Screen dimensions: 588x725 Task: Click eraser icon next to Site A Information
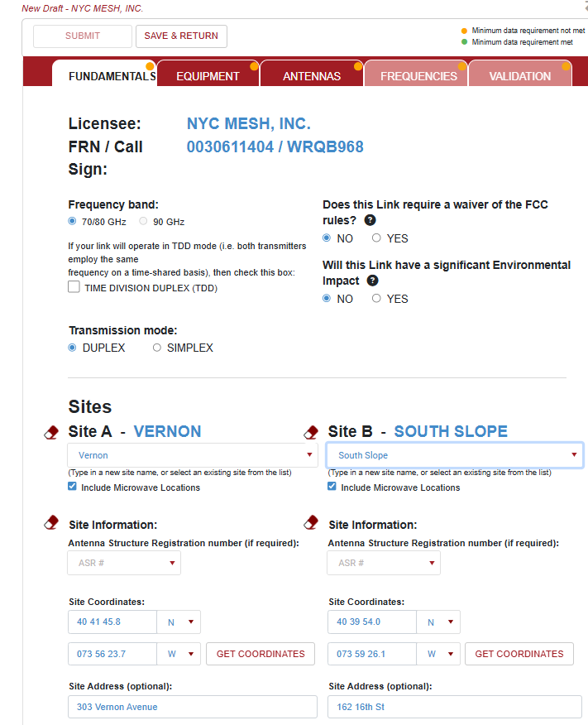tap(51, 522)
